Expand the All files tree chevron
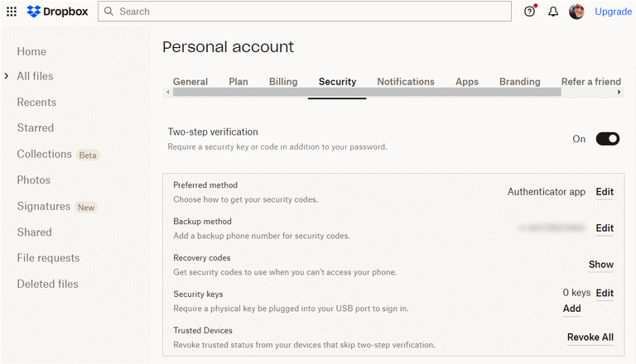 tap(7, 76)
